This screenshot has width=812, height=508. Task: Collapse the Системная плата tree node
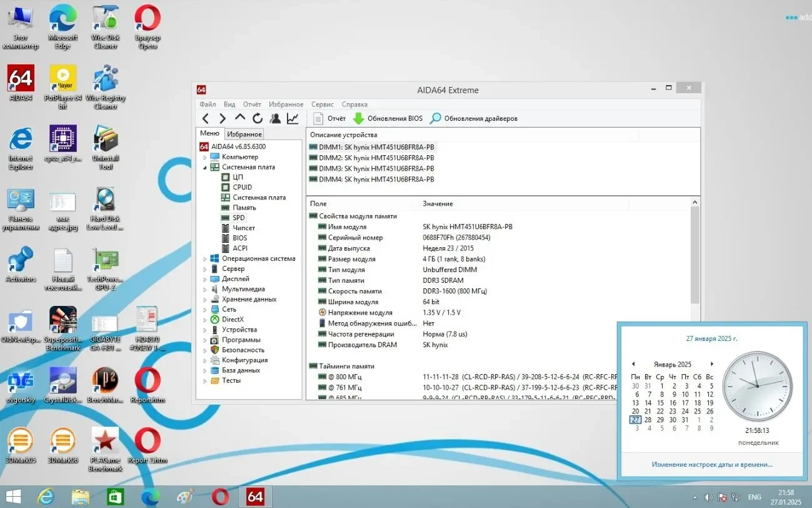point(205,168)
